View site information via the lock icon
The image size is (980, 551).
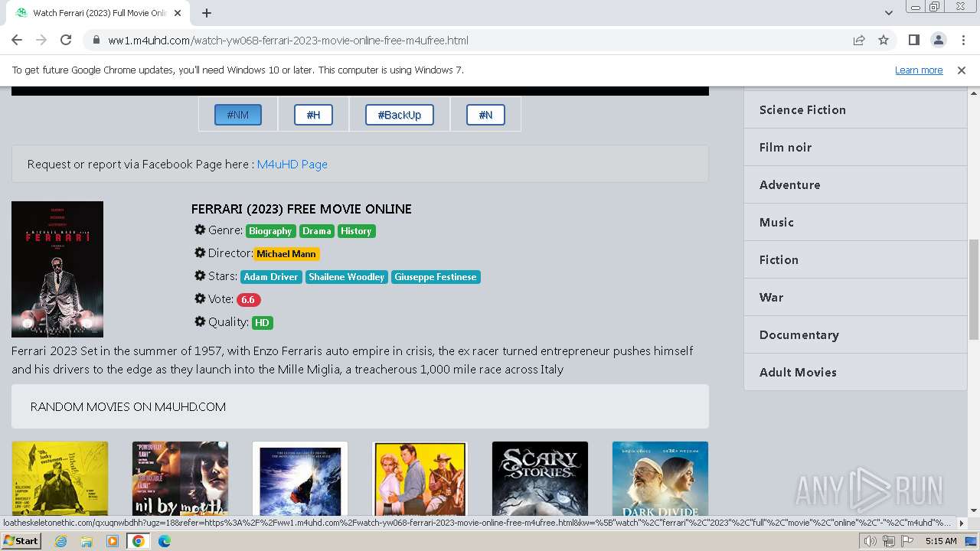pos(96,41)
